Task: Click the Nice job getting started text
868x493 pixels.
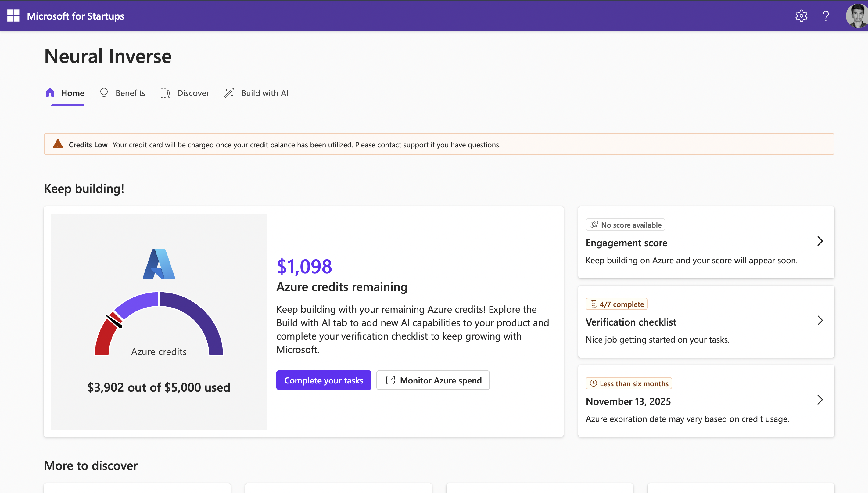Action: pyautogui.click(x=658, y=340)
